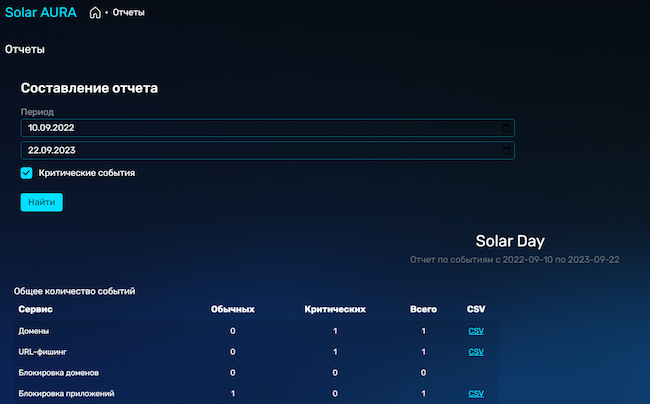The height and width of the screenshot is (404, 650).
Task: Click the Критические события label text
Action: (87, 173)
